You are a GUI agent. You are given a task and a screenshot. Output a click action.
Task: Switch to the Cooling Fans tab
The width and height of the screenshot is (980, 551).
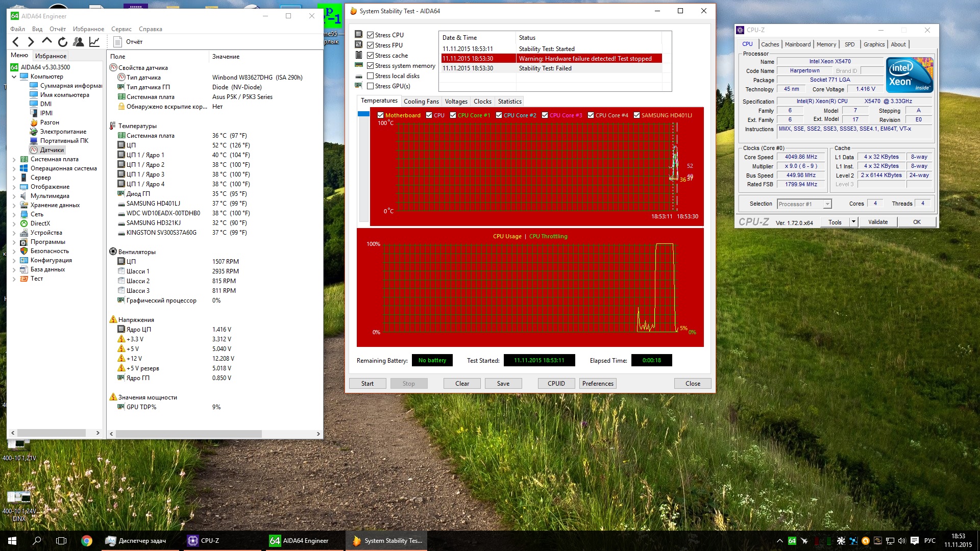click(421, 102)
